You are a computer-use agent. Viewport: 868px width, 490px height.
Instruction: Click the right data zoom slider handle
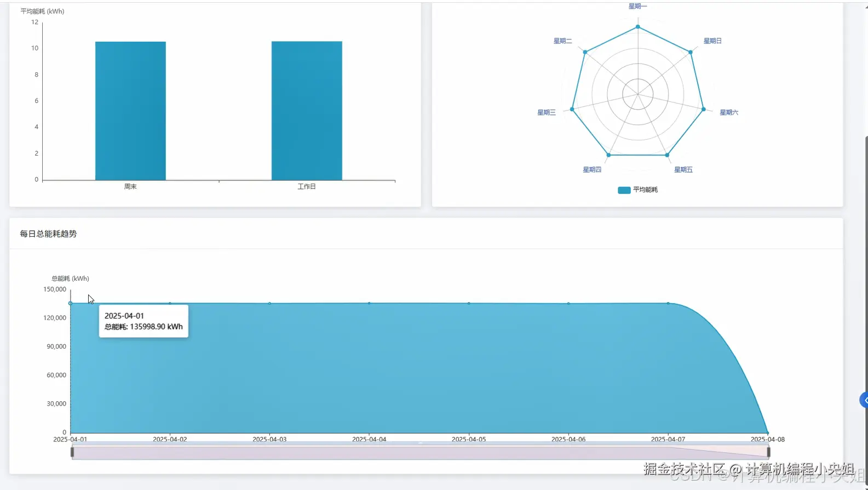coord(768,452)
